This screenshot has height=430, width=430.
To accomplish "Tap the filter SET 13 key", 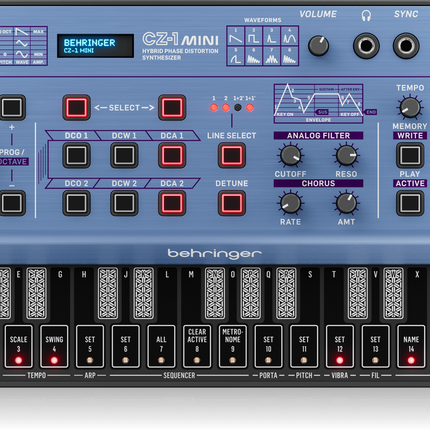I will [x=375, y=347].
